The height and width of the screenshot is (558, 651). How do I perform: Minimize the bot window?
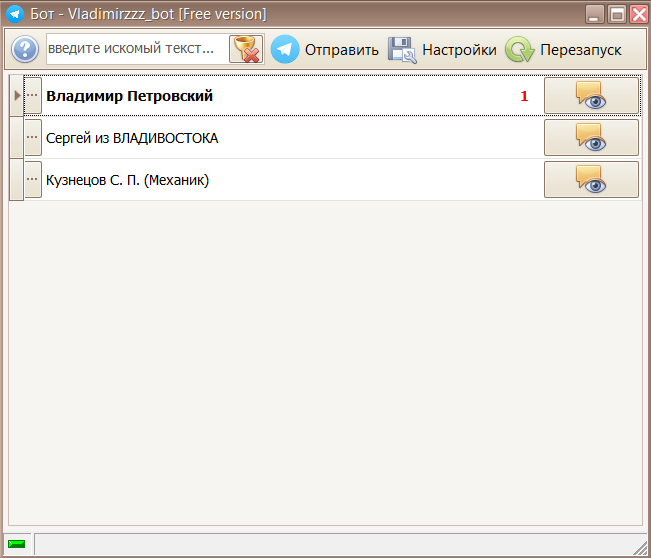[595, 14]
